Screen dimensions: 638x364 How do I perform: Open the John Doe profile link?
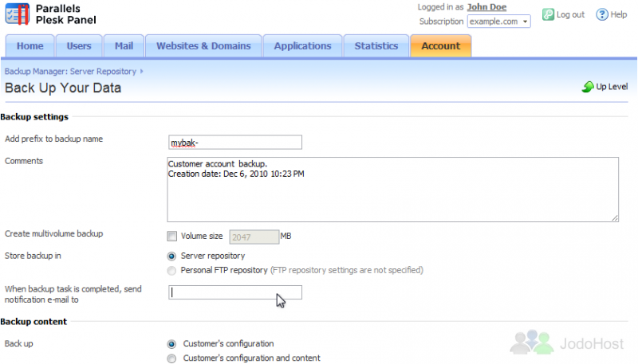pos(486,7)
